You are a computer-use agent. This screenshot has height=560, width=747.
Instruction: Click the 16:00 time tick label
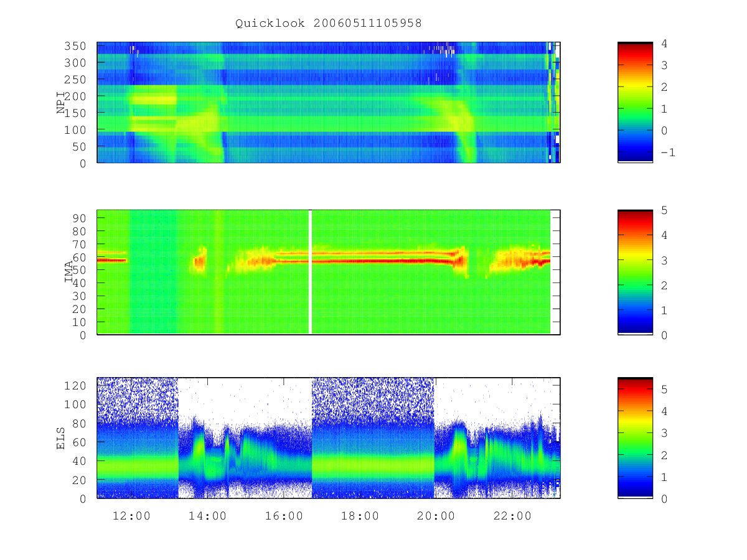pos(284,516)
